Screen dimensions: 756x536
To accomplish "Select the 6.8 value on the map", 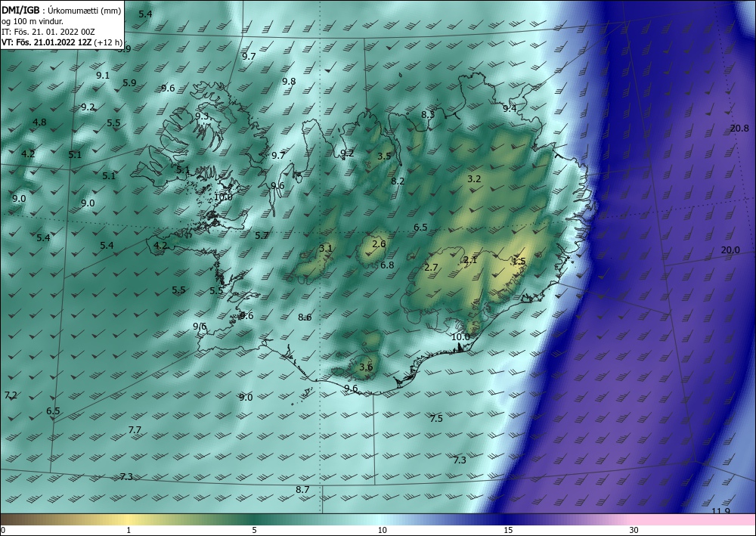I will pos(387,265).
